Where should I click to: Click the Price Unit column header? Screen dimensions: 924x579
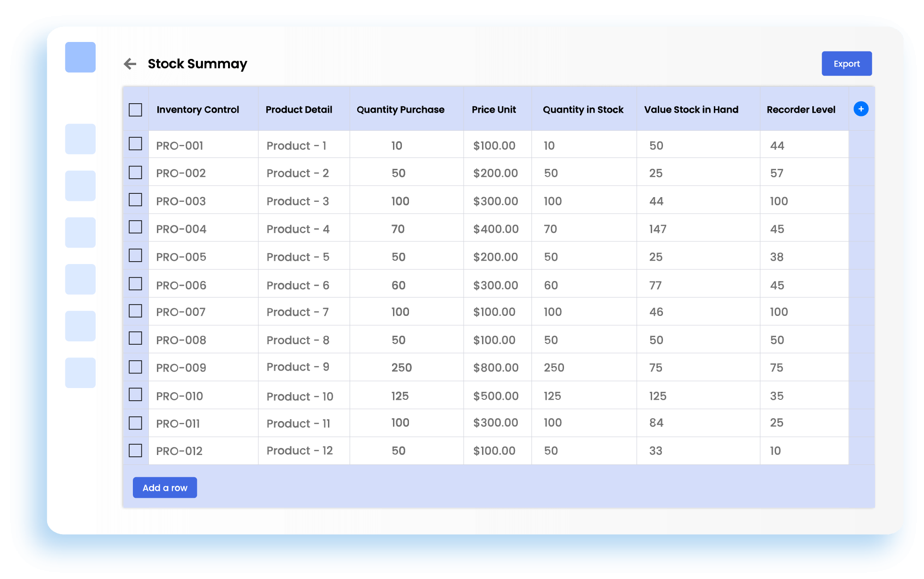click(x=493, y=110)
